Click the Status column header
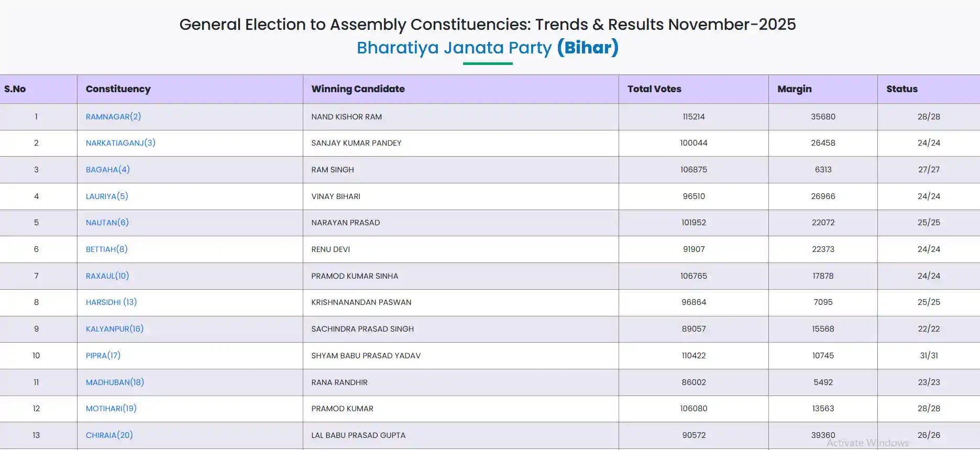 [x=901, y=89]
